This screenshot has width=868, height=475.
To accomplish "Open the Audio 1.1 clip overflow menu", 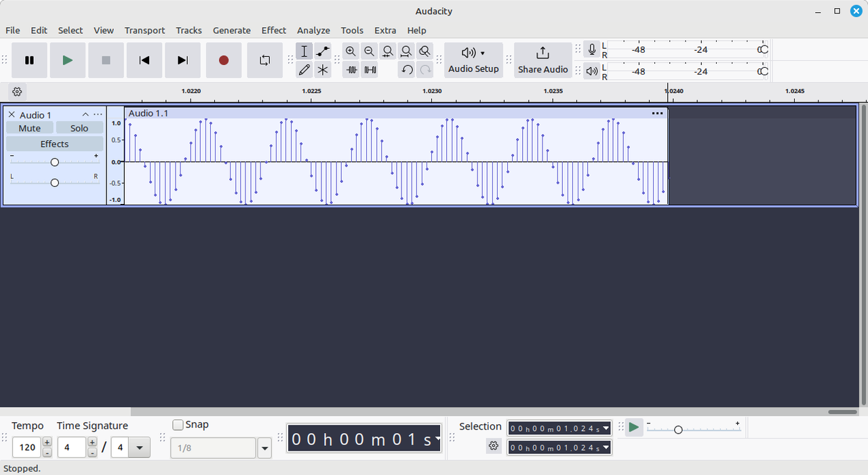I will point(657,113).
